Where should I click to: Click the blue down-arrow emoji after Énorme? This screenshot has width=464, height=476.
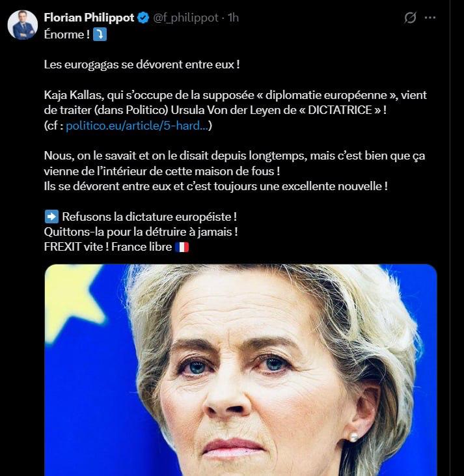(x=100, y=35)
